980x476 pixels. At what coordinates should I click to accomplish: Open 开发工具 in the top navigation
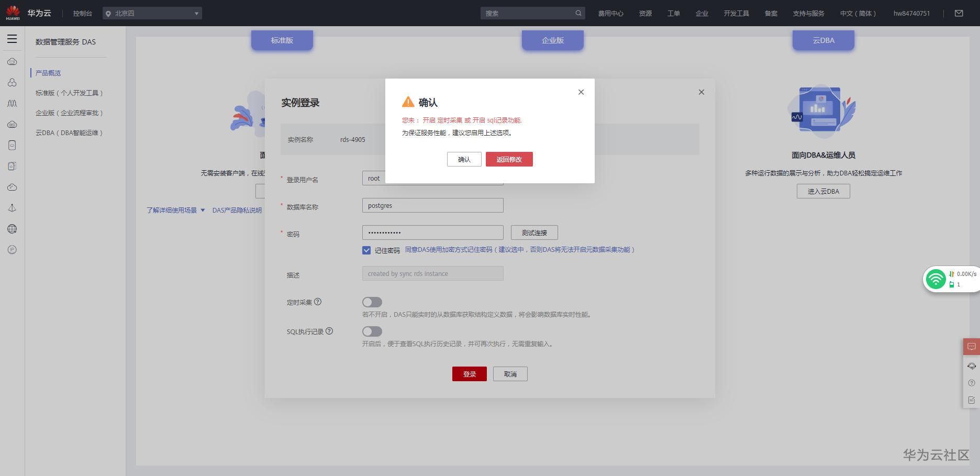pyautogui.click(x=737, y=13)
